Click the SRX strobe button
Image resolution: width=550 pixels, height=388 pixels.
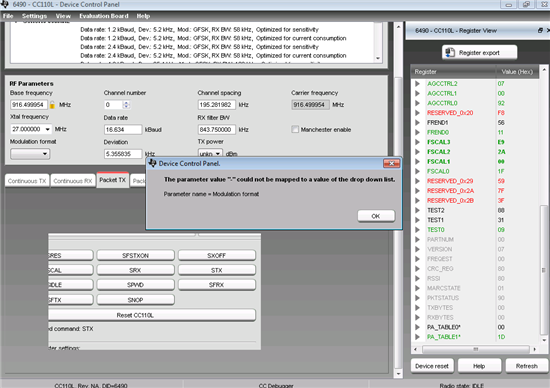pos(135,270)
